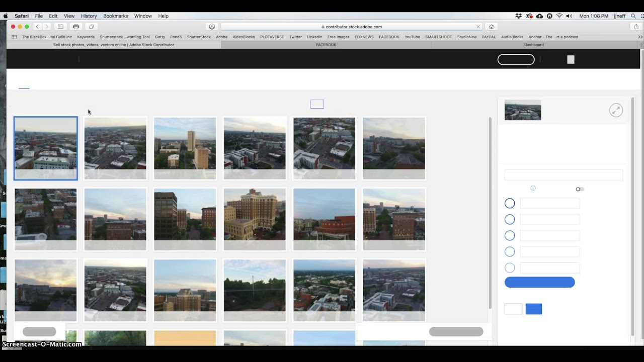
Task: Open the Wi-Fi status icon
Action: (x=559, y=16)
